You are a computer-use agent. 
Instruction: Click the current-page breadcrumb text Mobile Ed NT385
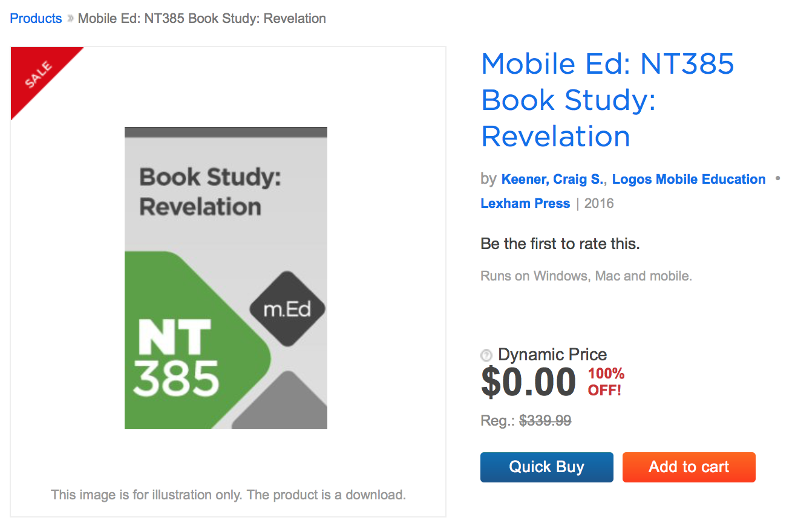tap(202, 19)
